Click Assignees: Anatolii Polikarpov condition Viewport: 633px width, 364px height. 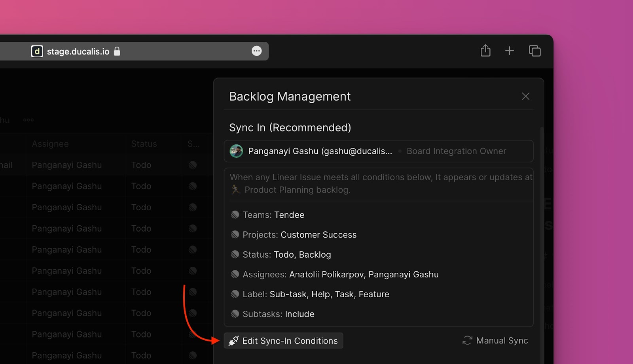(335, 274)
